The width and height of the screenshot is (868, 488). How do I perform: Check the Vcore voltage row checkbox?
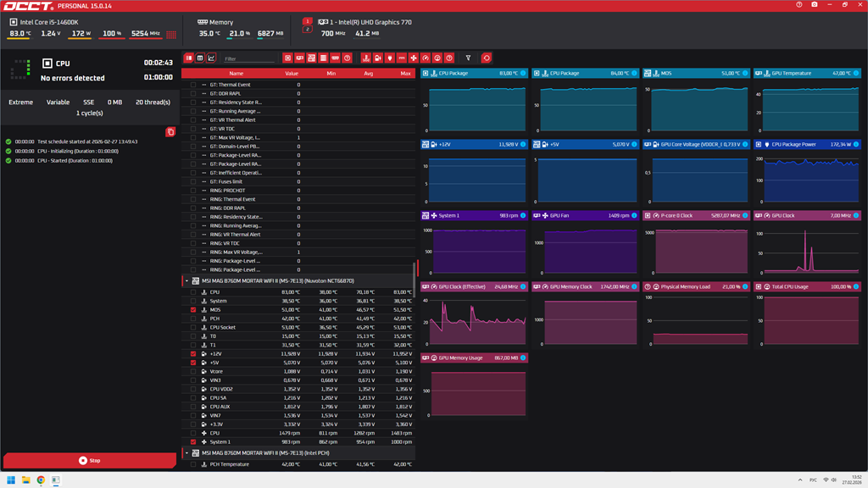[x=193, y=371]
